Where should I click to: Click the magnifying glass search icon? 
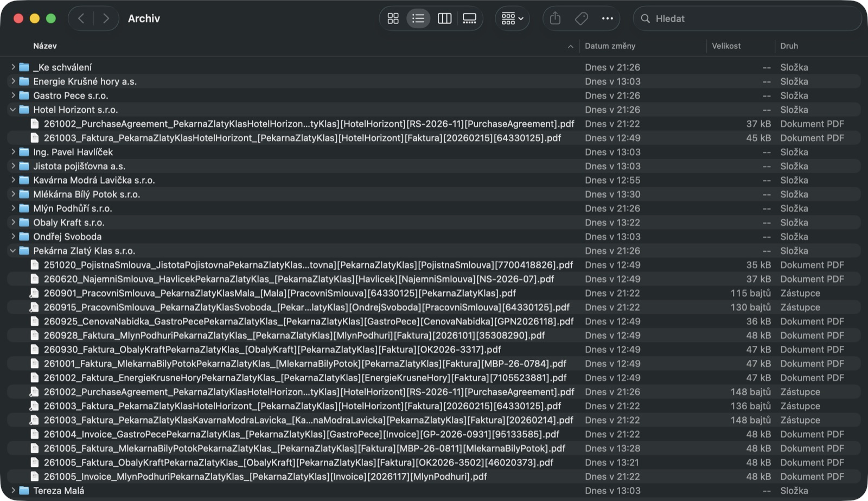coord(645,18)
